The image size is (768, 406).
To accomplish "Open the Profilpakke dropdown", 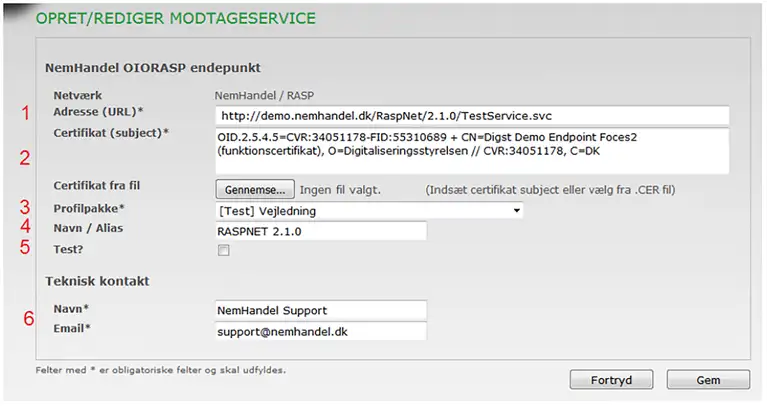I will (x=368, y=210).
